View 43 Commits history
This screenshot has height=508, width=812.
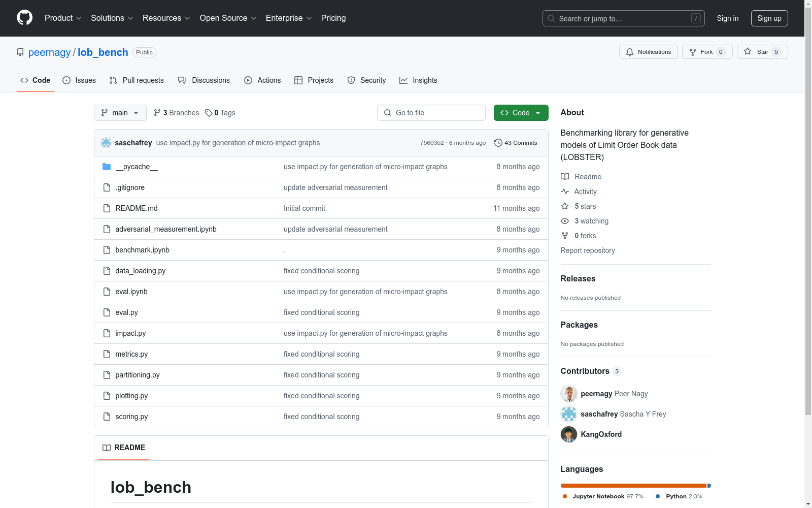tap(516, 143)
